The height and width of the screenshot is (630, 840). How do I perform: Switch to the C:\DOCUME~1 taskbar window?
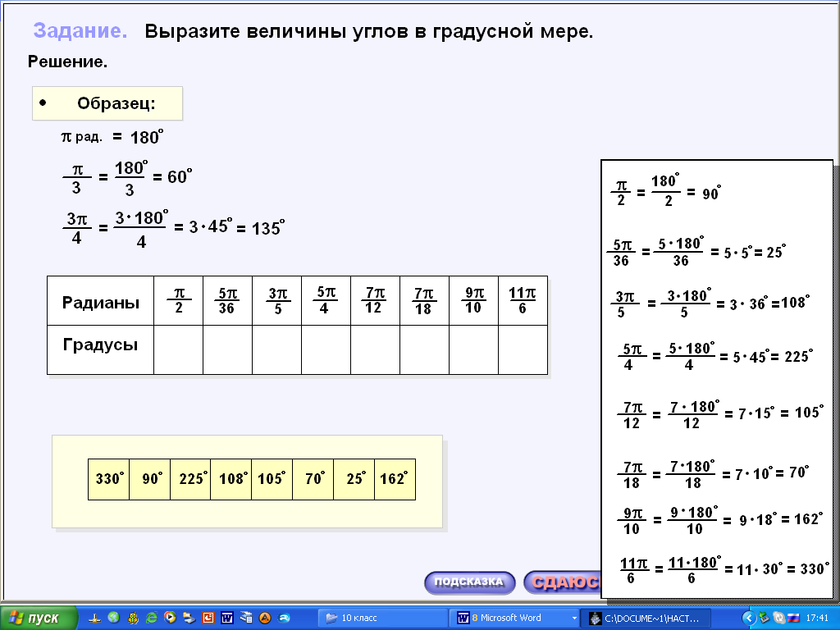click(x=646, y=619)
